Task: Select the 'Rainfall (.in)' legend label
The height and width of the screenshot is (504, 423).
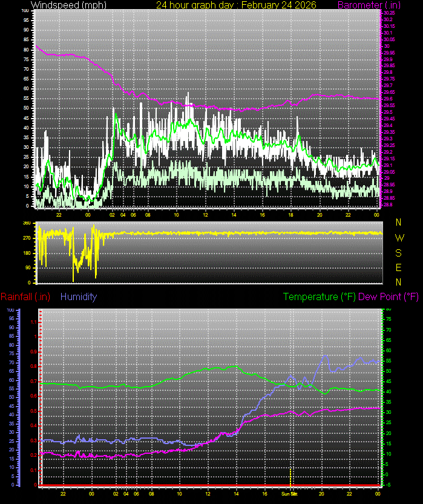Action: (25, 296)
